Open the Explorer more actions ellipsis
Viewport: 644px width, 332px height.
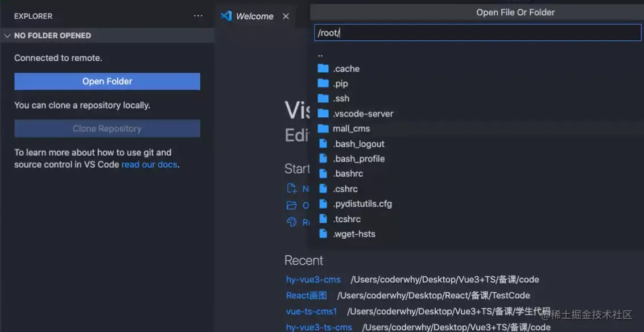click(x=198, y=16)
